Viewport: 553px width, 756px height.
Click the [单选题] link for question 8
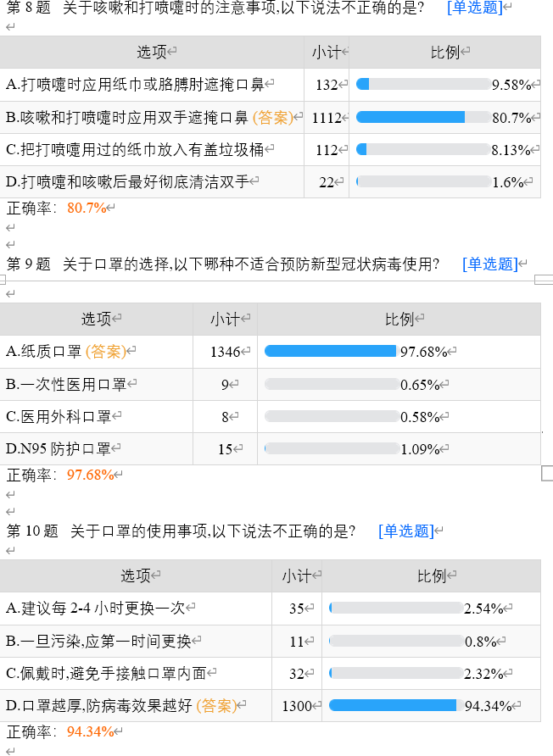[x=474, y=8]
